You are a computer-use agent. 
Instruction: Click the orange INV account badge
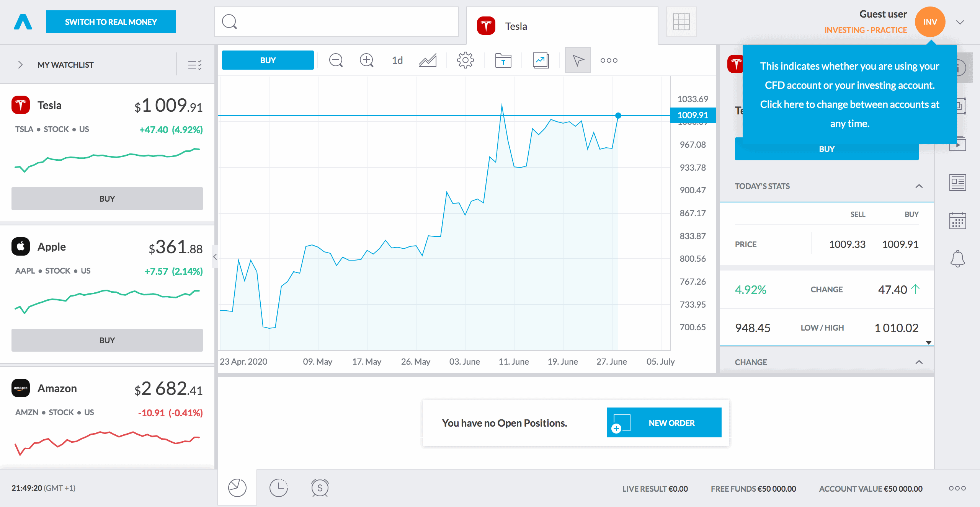(x=930, y=22)
